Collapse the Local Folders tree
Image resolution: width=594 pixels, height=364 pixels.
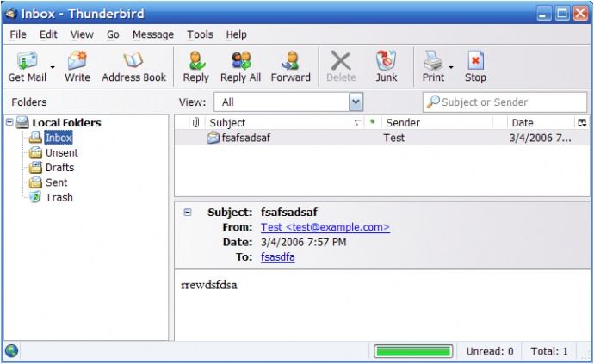tap(9, 122)
